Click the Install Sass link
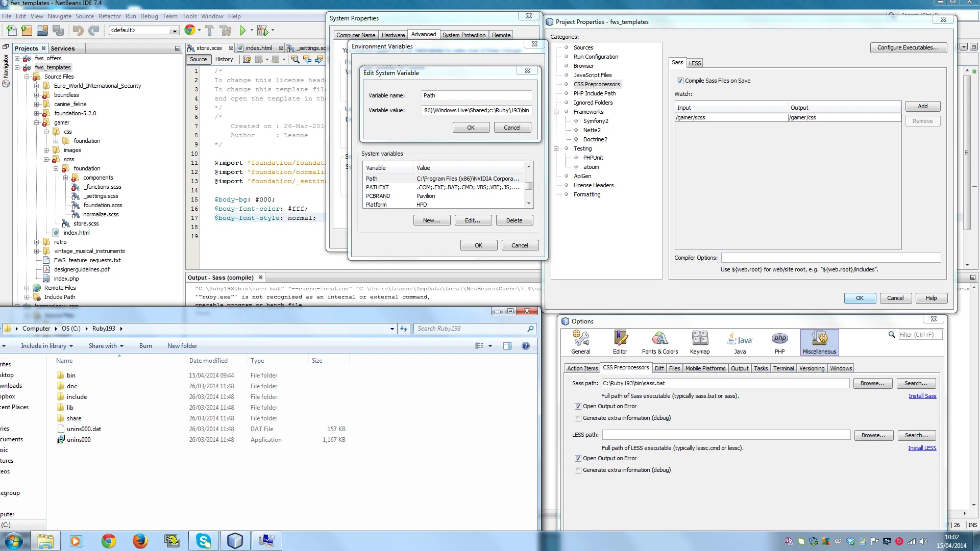980x551 pixels. 922,396
